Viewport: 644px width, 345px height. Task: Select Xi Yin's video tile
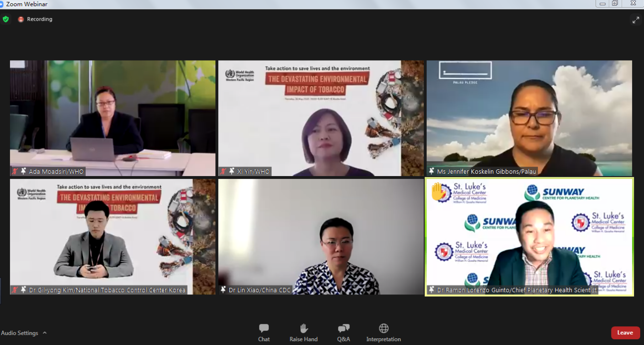pyautogui.click(x=321, y=118)
